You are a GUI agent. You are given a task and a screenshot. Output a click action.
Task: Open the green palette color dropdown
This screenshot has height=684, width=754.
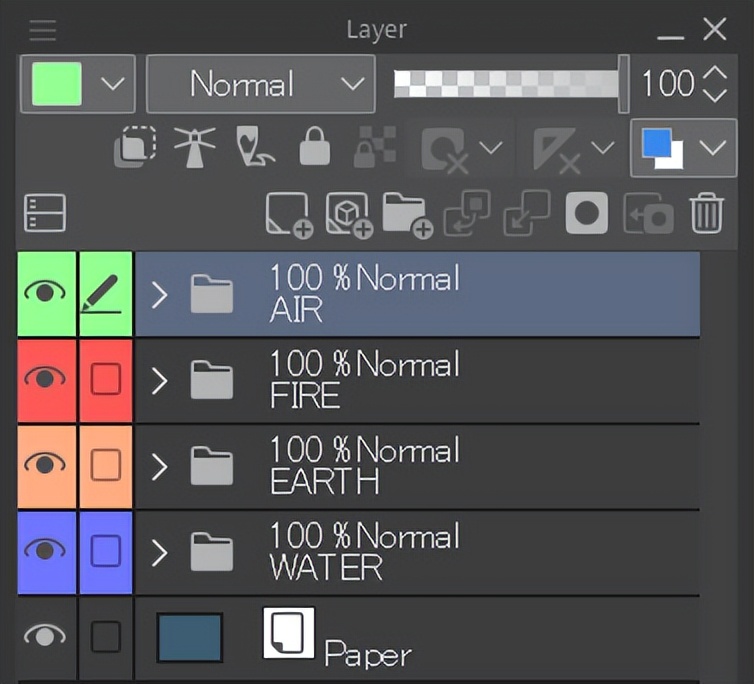coord(111,84)
